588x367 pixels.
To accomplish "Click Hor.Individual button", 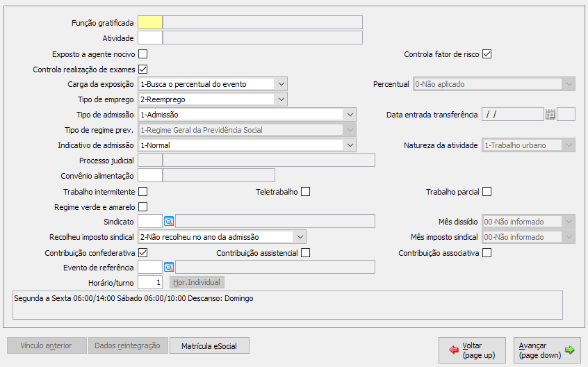I will tap(197, 282).
